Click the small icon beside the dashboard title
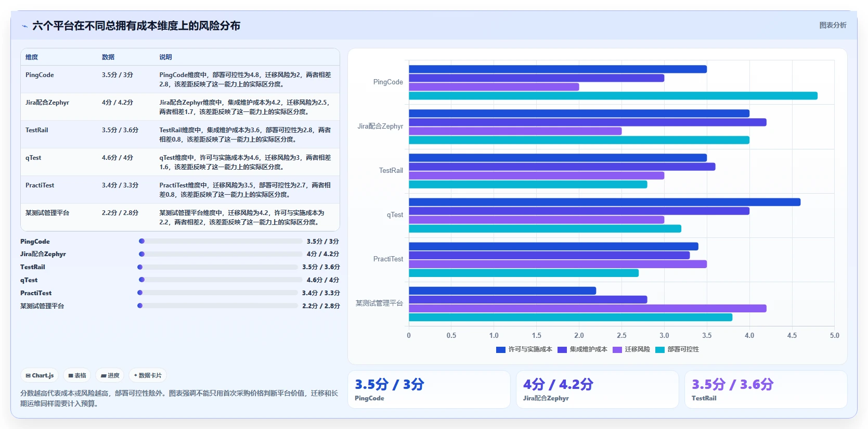 click(24, 26)
